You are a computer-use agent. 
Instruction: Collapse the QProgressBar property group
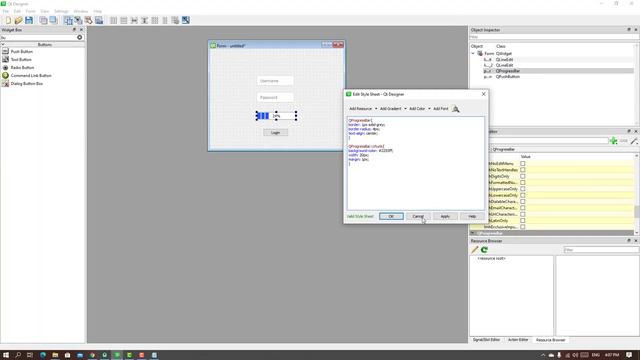tap(473, 233)
